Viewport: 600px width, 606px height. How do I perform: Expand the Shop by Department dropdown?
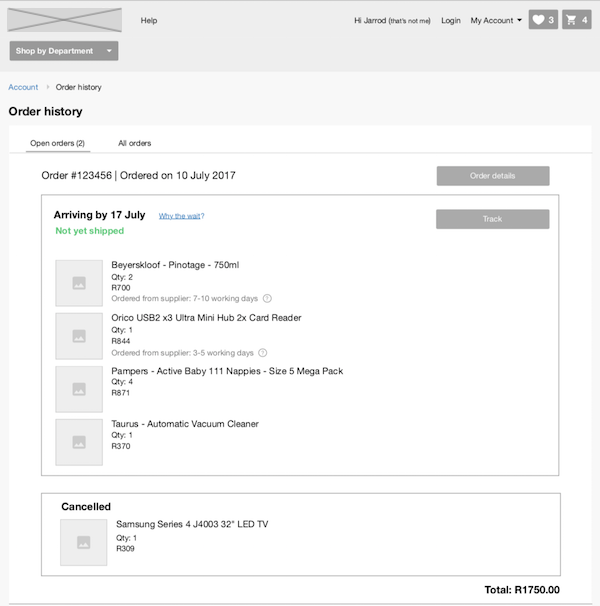[64, 51]
